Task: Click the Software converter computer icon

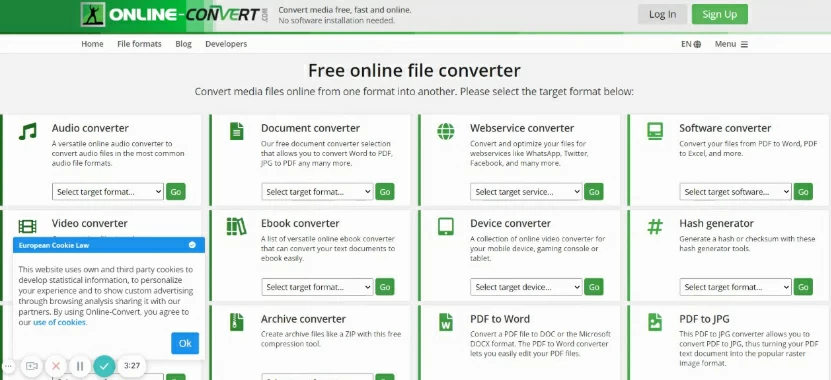Action: point(655,131)
